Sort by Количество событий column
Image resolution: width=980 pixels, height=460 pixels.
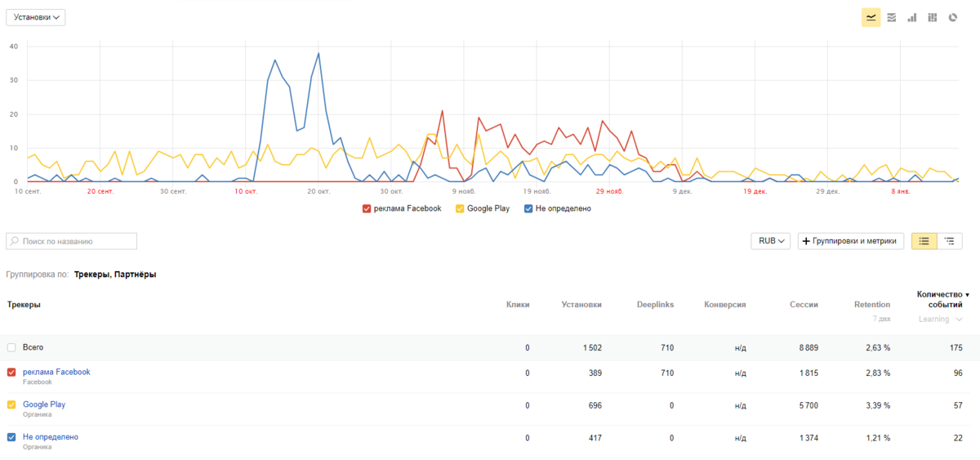943,299
